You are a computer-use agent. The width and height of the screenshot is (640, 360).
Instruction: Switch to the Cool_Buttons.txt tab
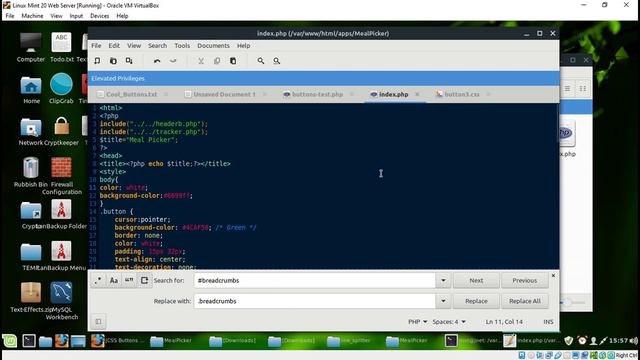[x=131, y=94]
